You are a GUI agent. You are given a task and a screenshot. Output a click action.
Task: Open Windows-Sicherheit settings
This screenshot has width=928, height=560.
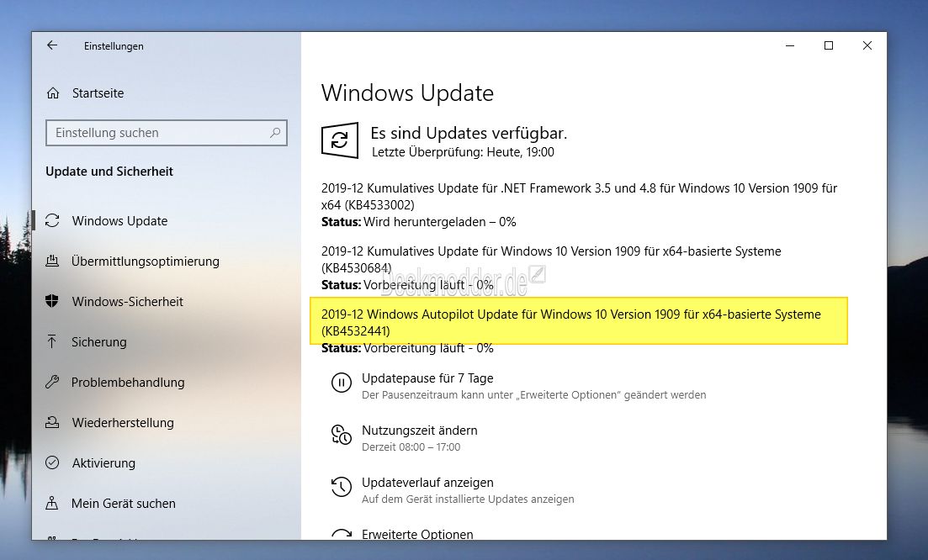127,302
